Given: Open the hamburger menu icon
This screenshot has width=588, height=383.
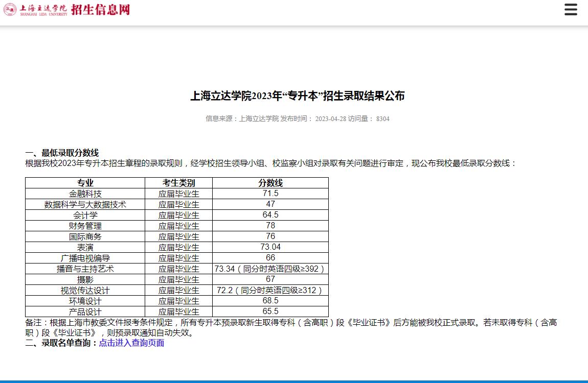Looking at the screenshot, I should pos(571,9).
